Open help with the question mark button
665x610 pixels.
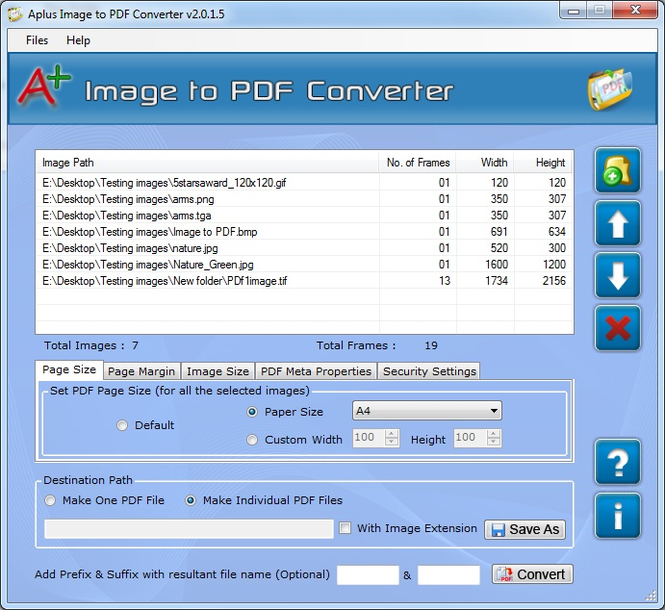coord(618,462)
